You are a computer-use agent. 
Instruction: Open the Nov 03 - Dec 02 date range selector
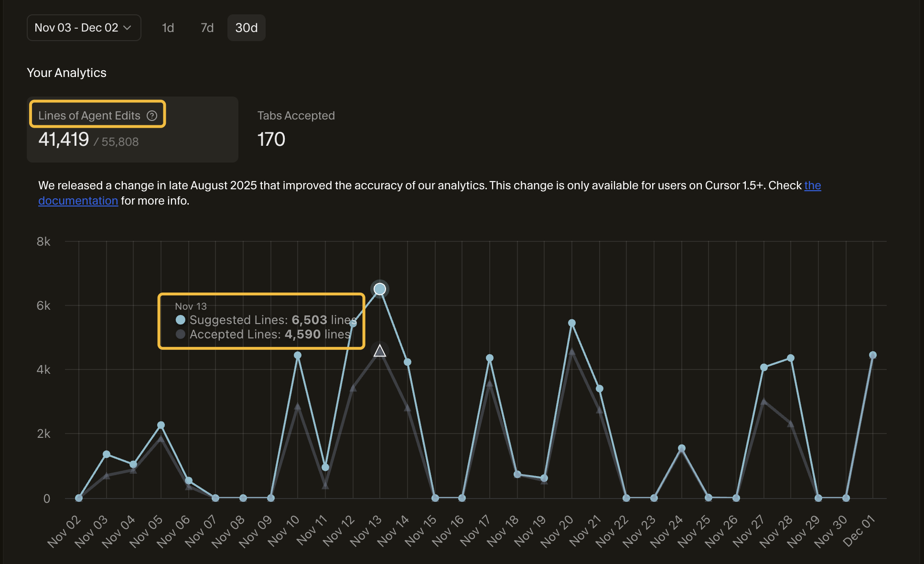click(x=84, y=27)
